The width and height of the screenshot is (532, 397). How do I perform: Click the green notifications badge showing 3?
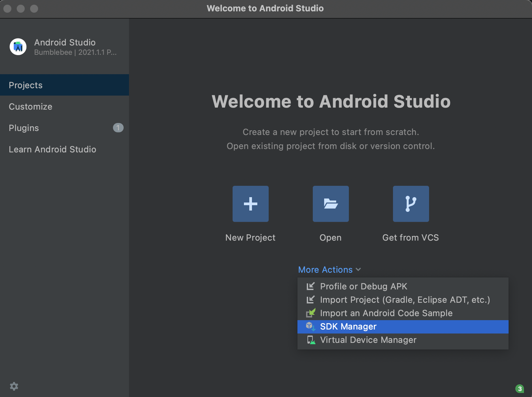[520, 389]
